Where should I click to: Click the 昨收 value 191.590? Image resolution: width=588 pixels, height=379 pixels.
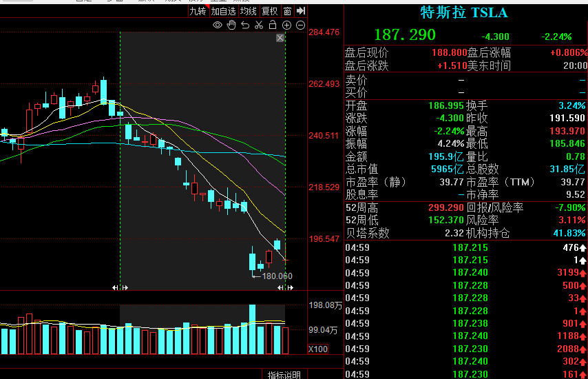coord(567,118)
